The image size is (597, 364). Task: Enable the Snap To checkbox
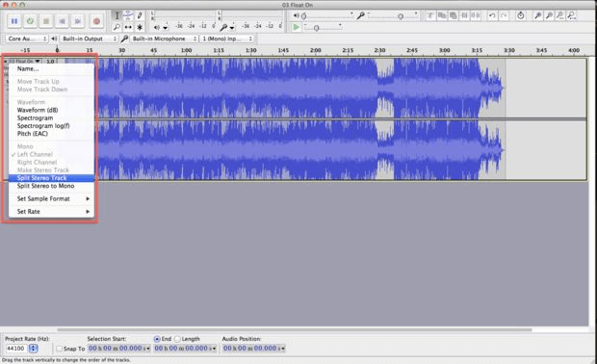(x=59, y=349)
